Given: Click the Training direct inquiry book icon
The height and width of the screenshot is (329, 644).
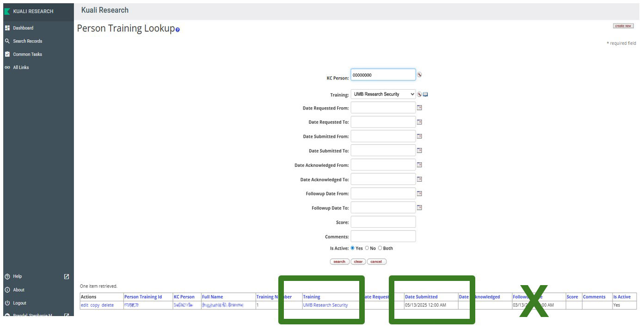Looking at the screenshot, I should [425, 94].
